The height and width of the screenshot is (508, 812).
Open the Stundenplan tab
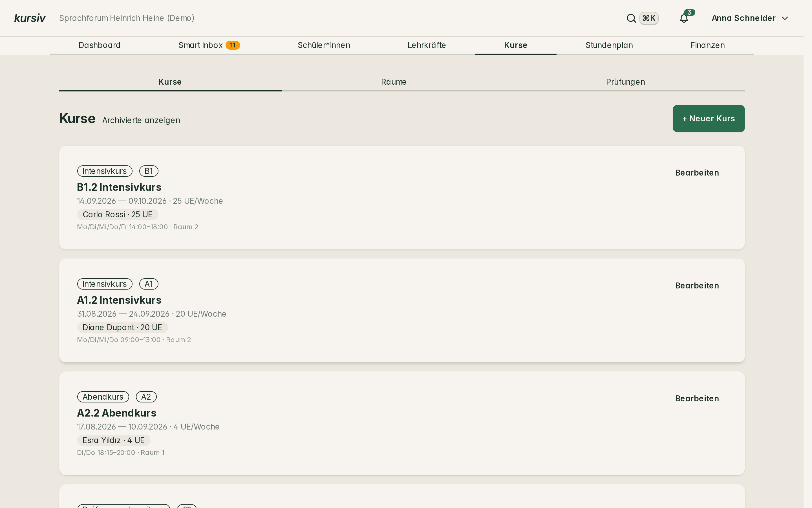point(609,45)
